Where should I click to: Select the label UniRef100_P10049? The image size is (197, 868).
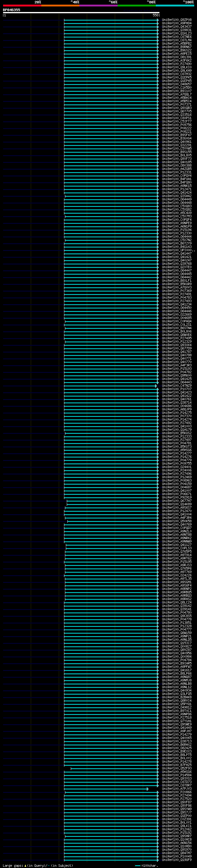(176, 857)
